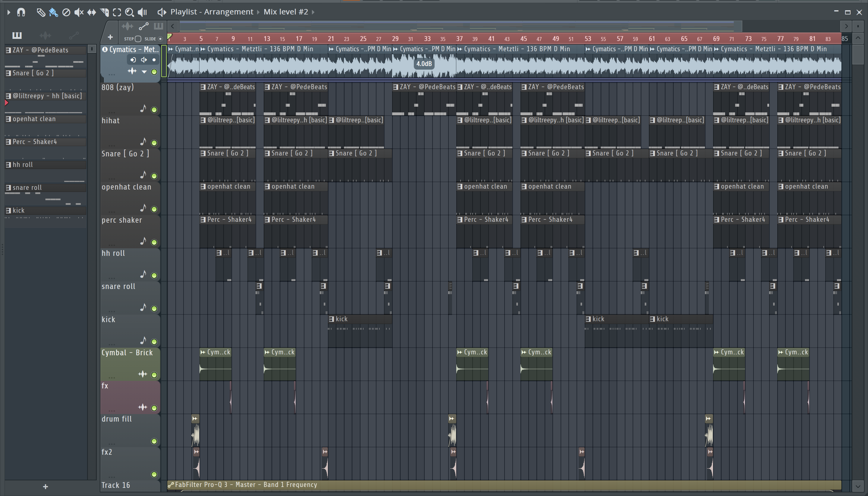This screenshot has width=868, height=496.
Task: Select automation clip focus icon
Action: click(x=144, y=26)
